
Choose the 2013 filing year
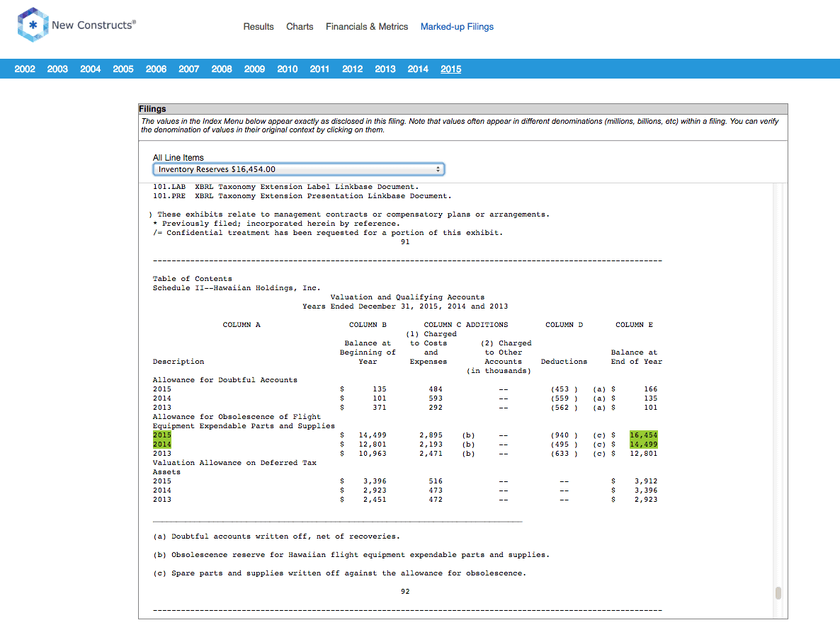pos(385,69)
